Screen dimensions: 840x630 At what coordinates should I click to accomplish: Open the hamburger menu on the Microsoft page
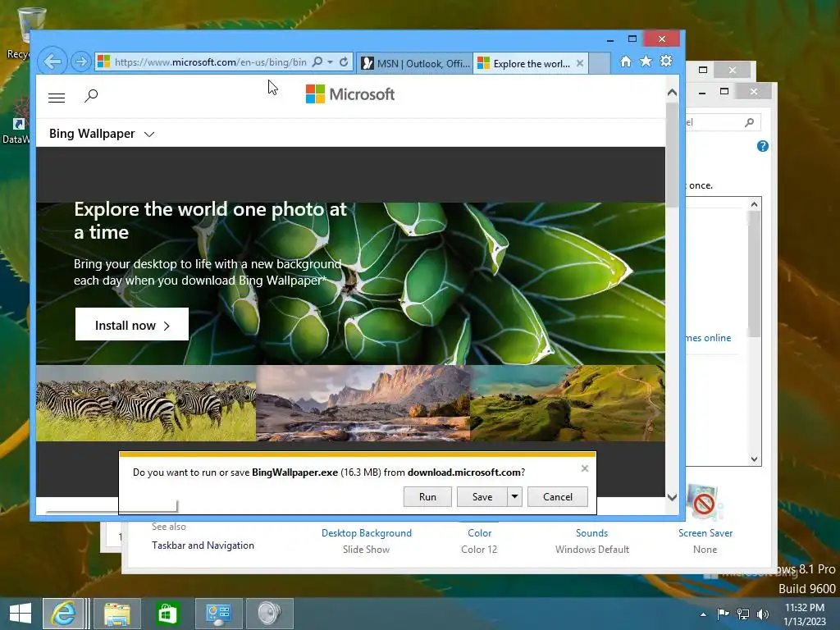point(57,97)
